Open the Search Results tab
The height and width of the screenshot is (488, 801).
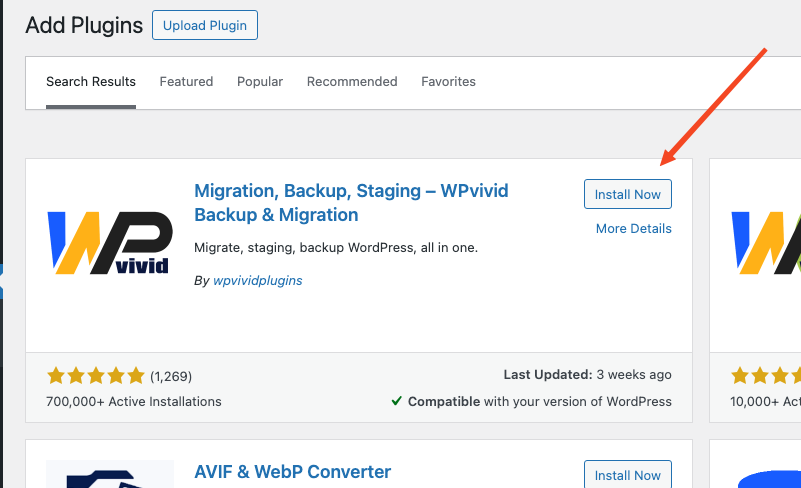coord(91,82)
